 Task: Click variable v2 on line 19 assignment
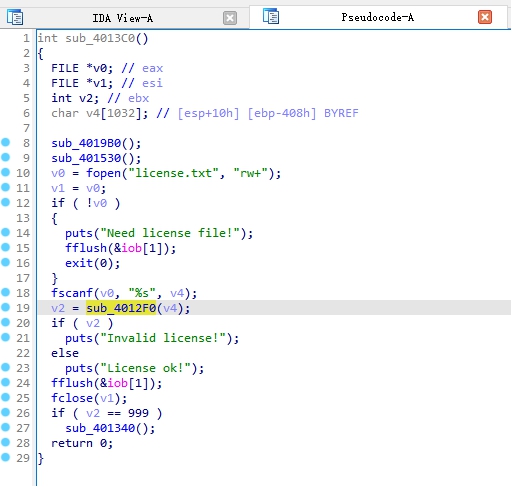(x=58, y=308)
